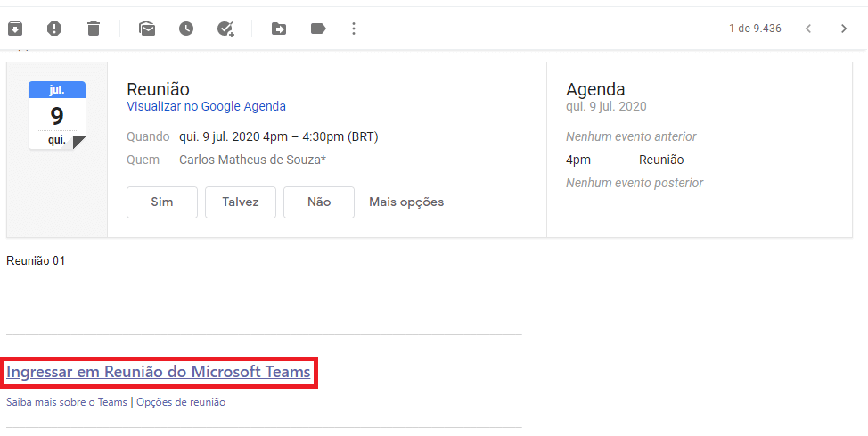Go to newer email arrow
The width and height of the screenshot is (868, 436).
(808, 29)
